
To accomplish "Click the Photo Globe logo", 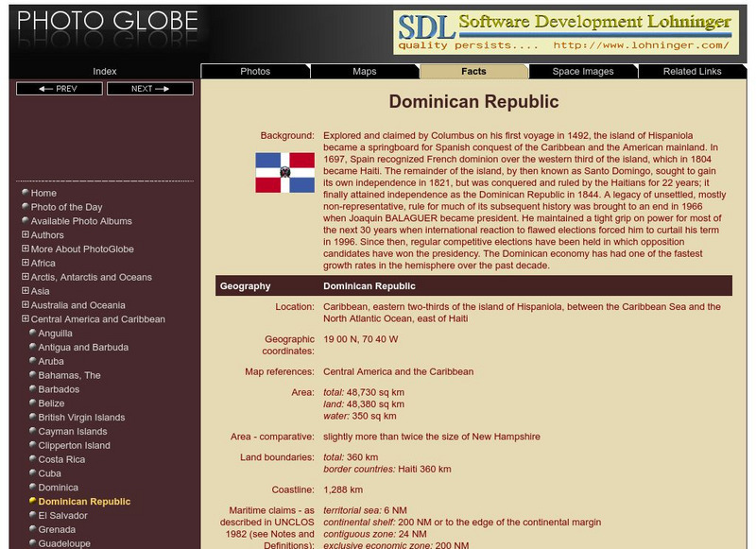I will tap(109, 22).
